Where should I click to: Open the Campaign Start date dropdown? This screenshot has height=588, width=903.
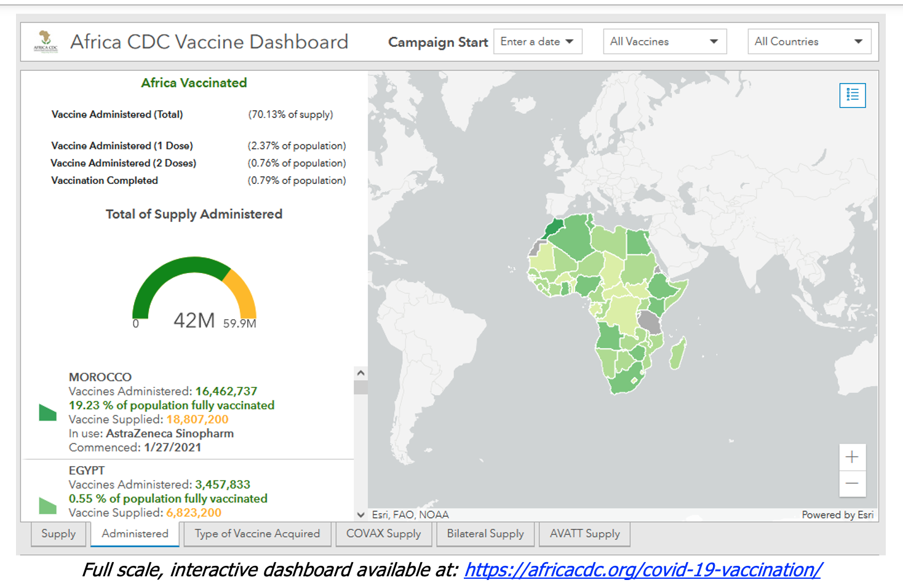click(x=538, y=41)
